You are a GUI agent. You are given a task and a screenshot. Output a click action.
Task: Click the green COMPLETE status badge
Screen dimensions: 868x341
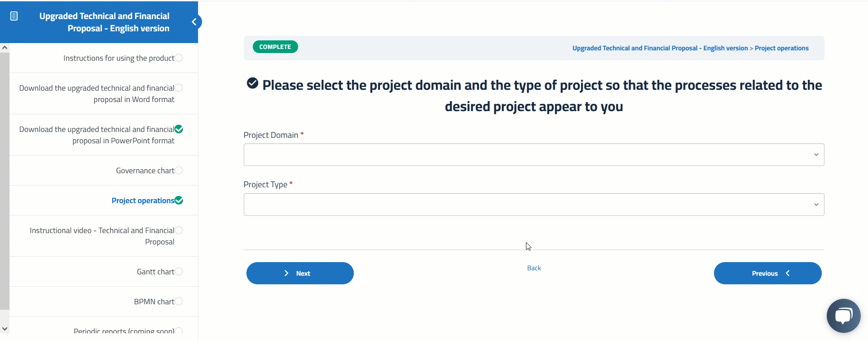tap(275, 47)
